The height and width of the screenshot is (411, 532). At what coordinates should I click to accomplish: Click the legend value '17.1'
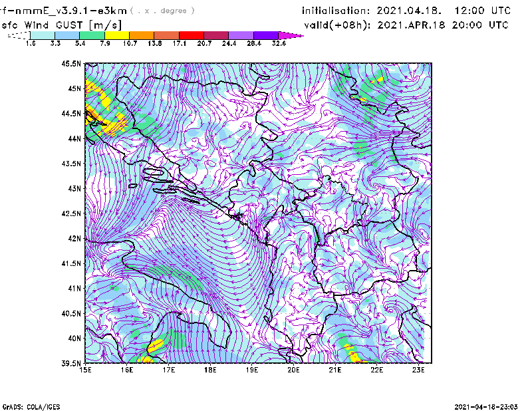coord(180,43)
